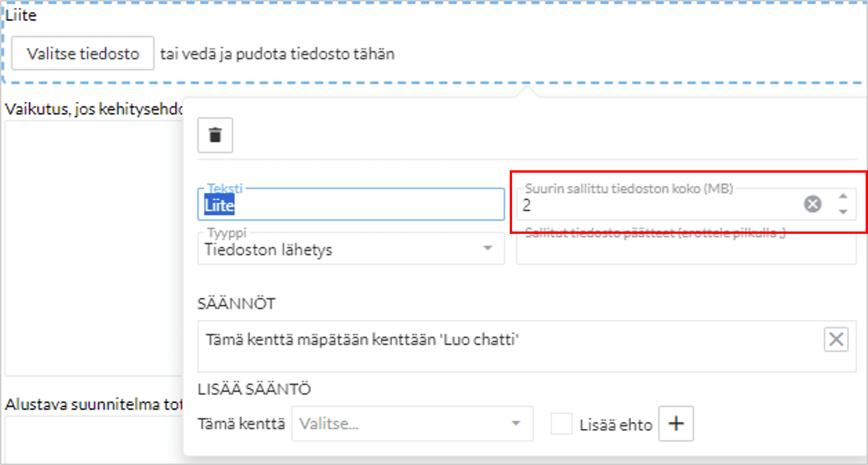
Task: Click the trash delete field icon
Action: pos(215,135)
